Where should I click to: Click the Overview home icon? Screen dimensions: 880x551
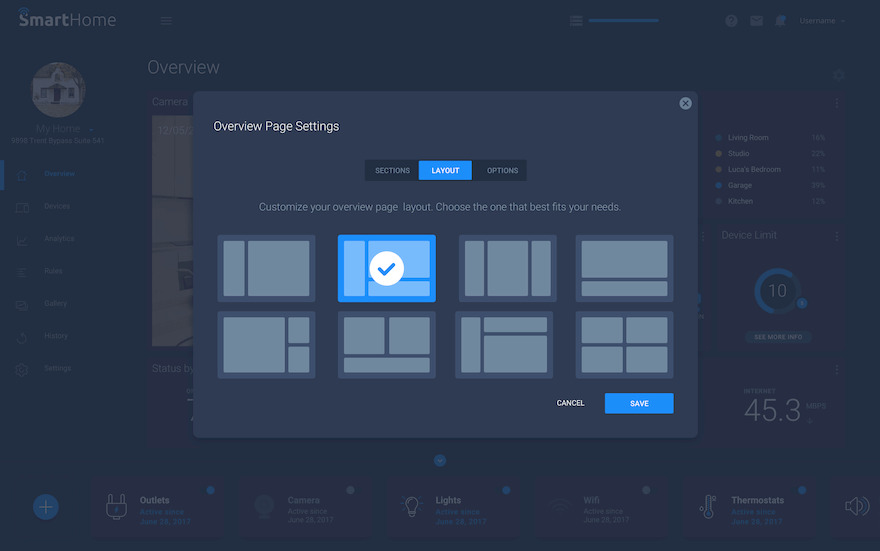click(22, 176)
